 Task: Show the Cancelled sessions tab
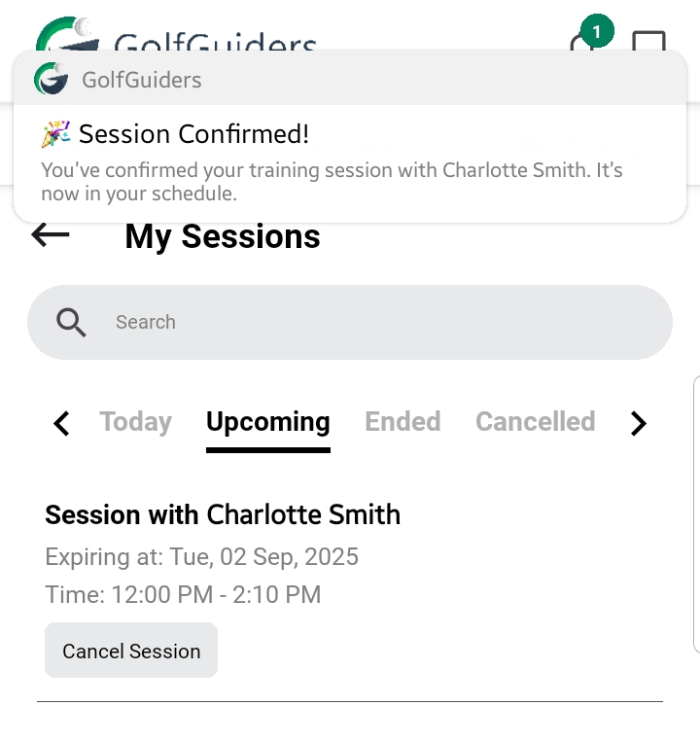pos(535,422)
